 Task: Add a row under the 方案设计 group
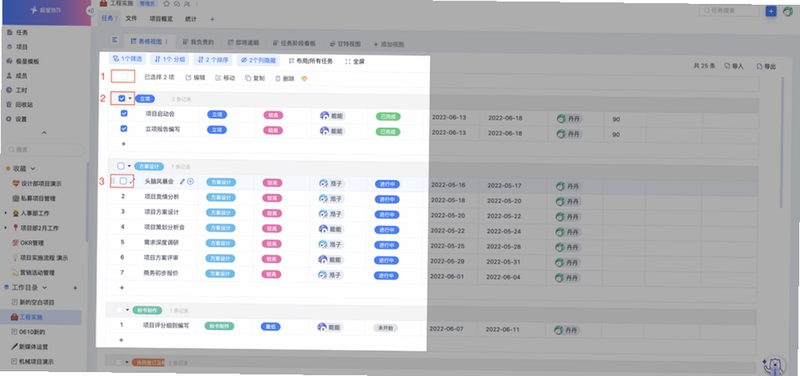coord(121,287)
